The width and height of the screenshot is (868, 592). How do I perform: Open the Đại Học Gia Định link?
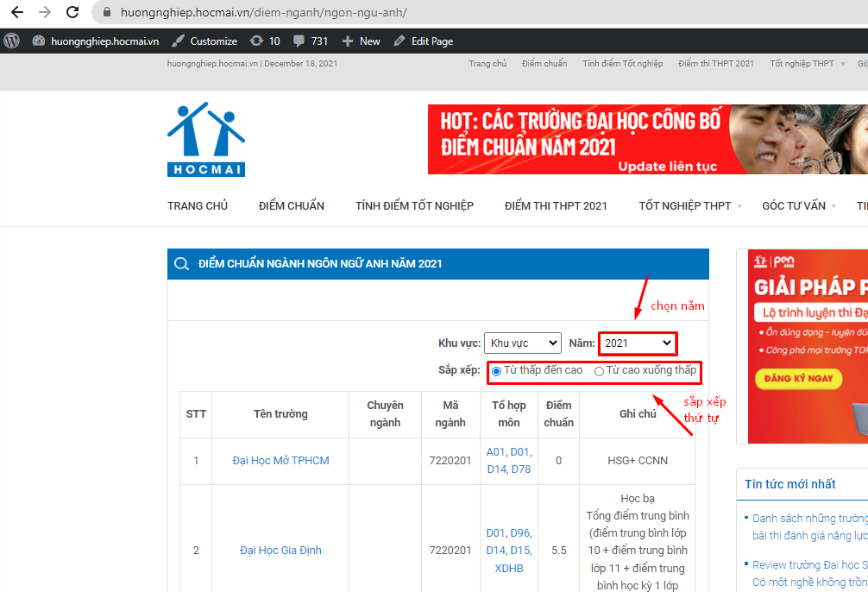tap(280, 551)
